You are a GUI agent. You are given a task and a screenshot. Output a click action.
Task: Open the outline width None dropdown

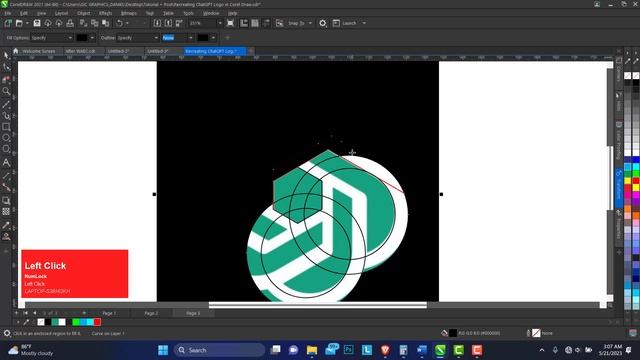tap(190, 38)
